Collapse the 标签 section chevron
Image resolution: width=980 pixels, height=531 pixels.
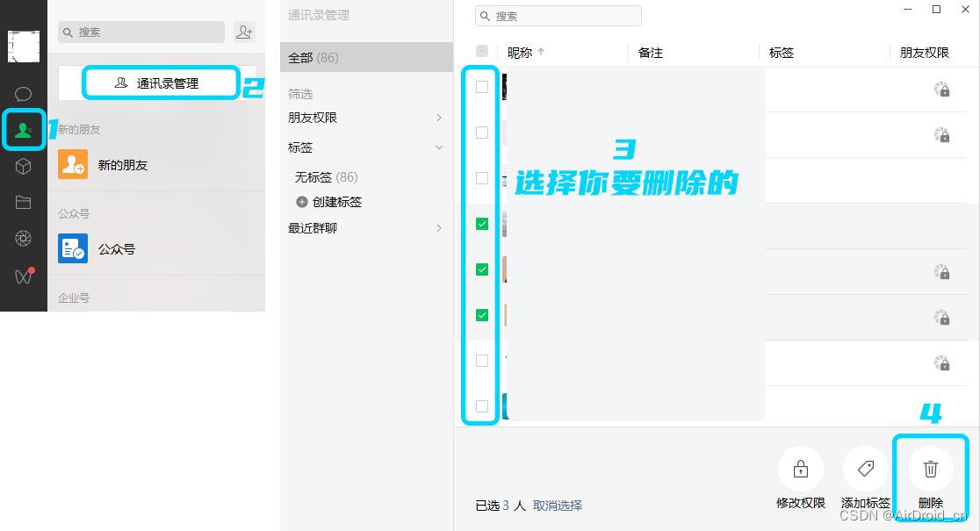tap(439, 147)
